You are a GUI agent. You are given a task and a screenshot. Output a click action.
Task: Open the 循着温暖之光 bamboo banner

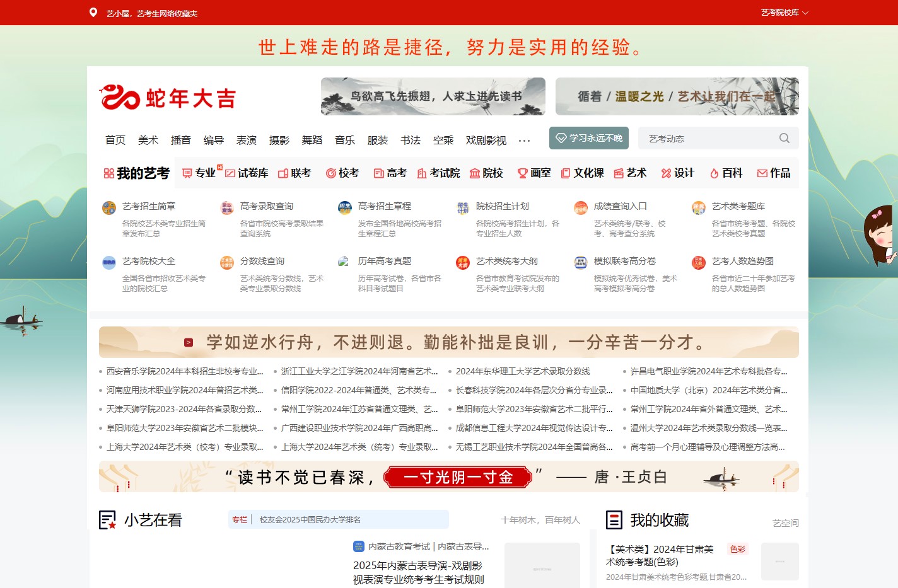point(677,96)
